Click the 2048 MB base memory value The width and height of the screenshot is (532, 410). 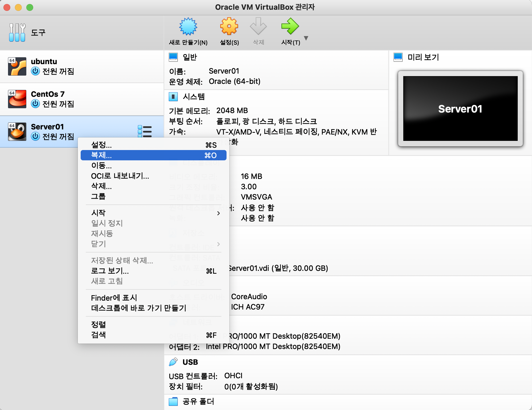pyautogui.click(x=232, y=111)
